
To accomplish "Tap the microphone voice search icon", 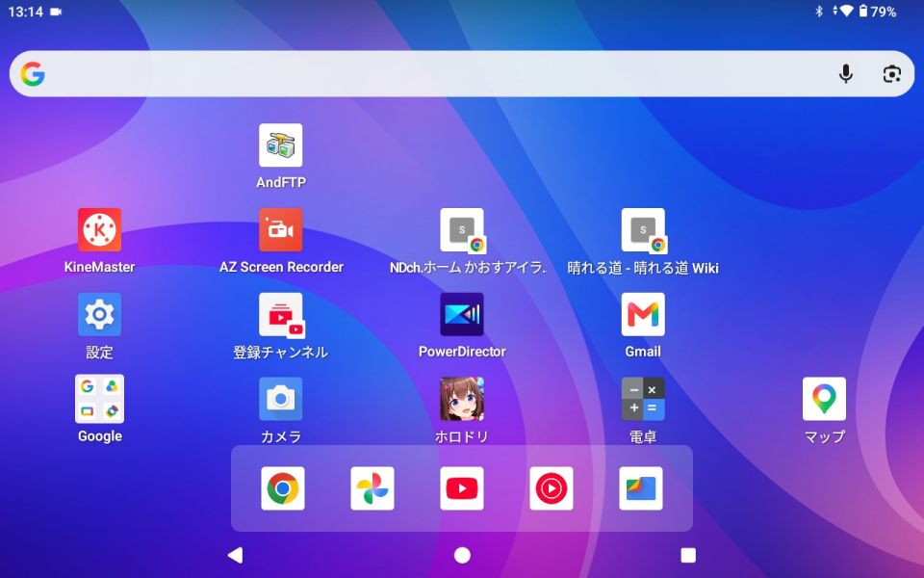I will click(846, 74).
